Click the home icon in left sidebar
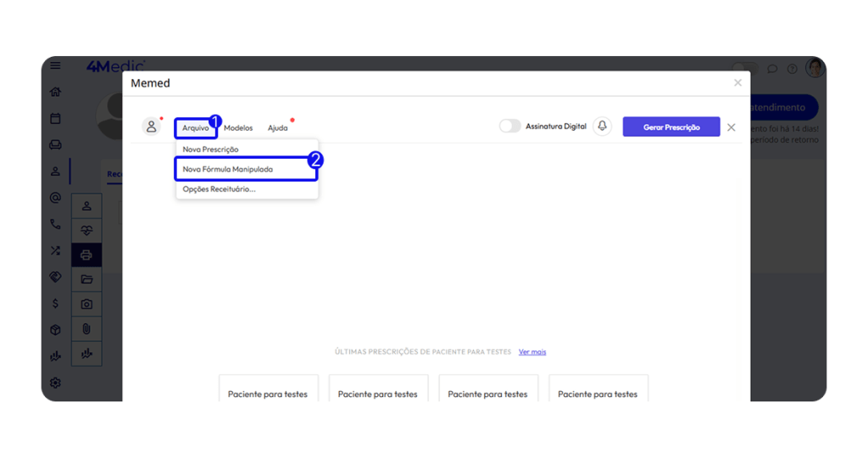Screen dimensions: 868x465 (55, 92)
